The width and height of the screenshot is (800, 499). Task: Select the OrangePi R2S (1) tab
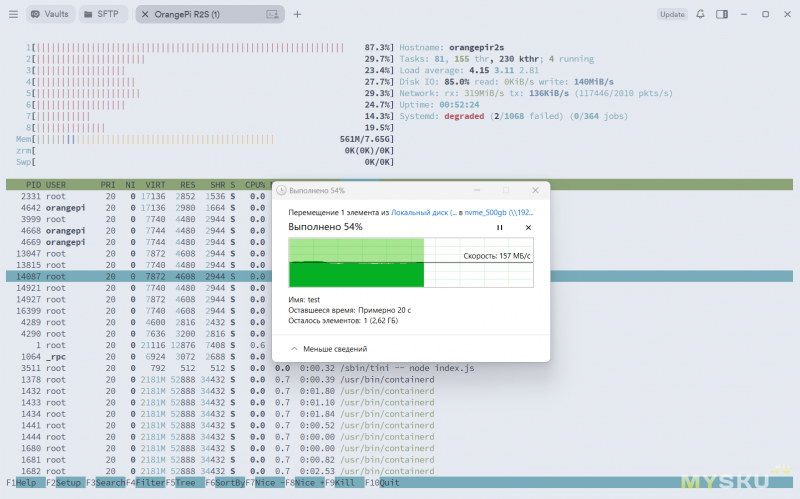[210, 14]
